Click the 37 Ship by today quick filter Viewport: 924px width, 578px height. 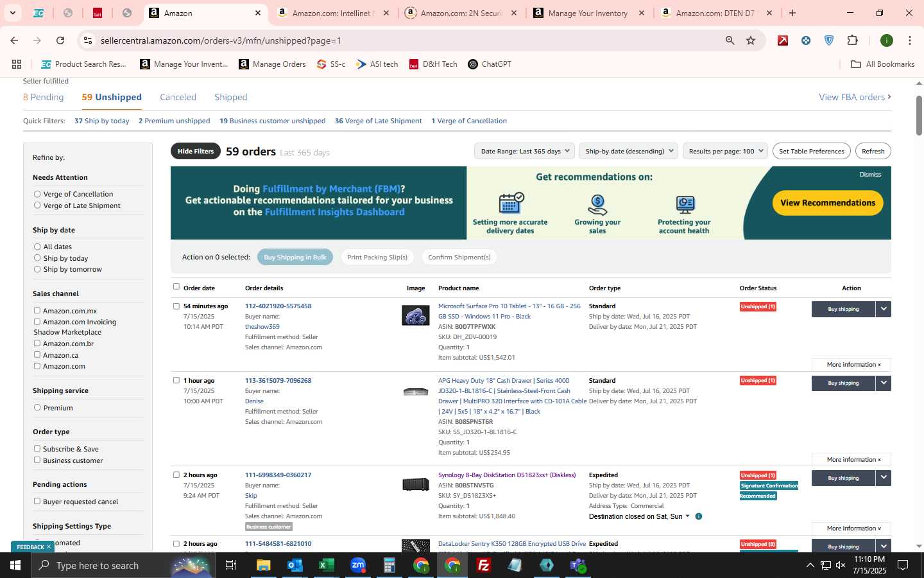101,121
